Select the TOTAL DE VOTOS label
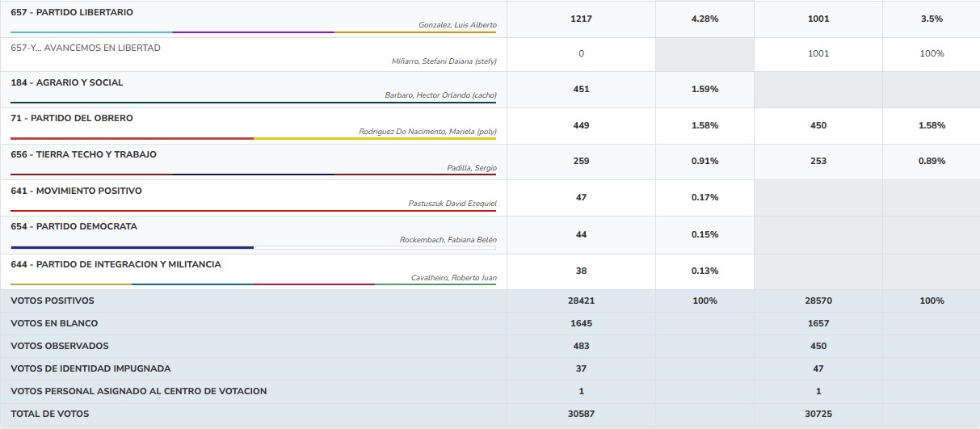Image resolution: width=980 pixels, height=429 pixels. (x=50, y=414)
